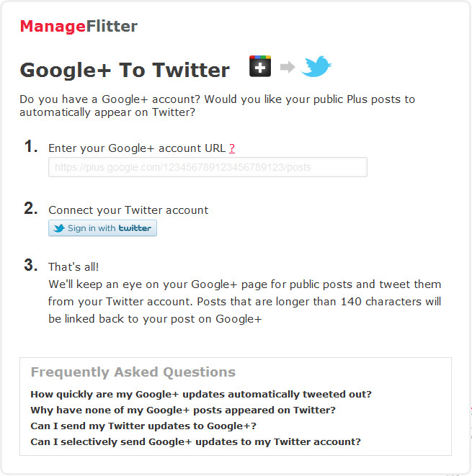
Task: Click the ManageFlitter logo
Action: pos(79,27)
